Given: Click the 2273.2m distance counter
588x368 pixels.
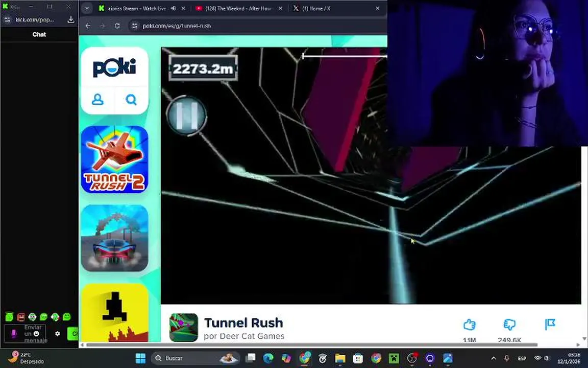Looking at the screenshot, I should (203, 68).
